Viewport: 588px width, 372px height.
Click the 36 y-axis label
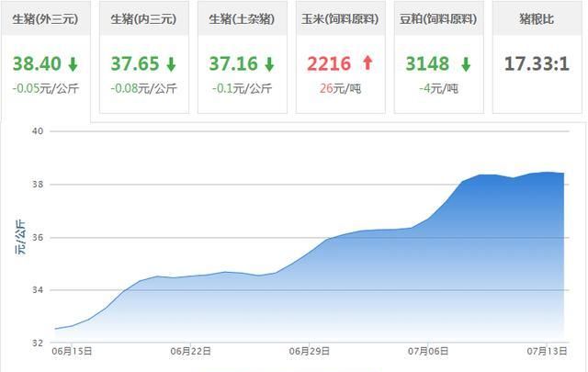click(x=38, y=238)
